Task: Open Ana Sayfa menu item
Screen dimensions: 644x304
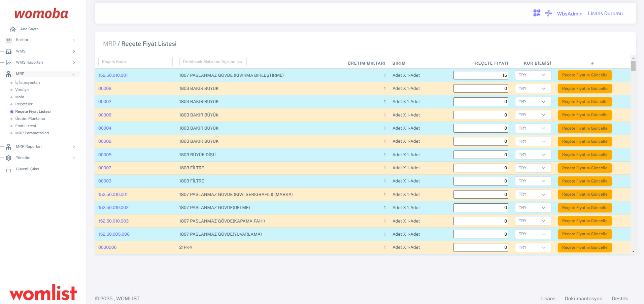Action: 29,29
